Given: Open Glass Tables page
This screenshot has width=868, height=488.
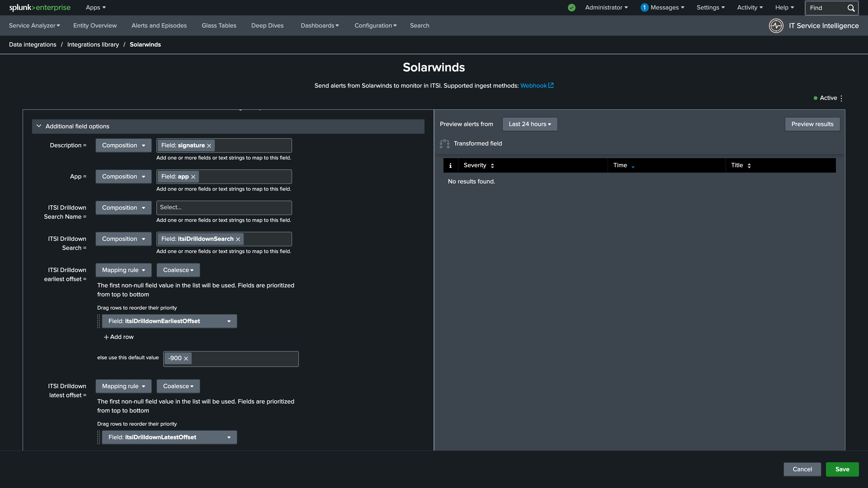Looking at the screenshot, I should (219, 26).
